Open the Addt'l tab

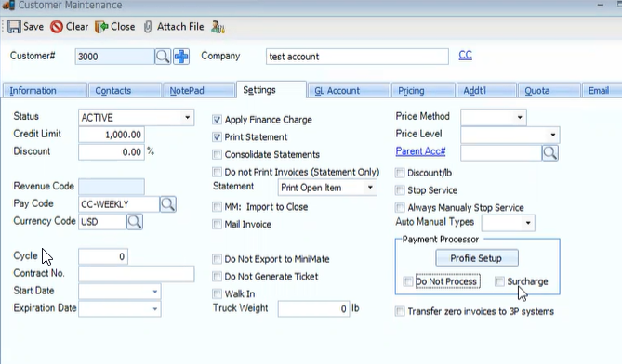click(x=487, y=91)
